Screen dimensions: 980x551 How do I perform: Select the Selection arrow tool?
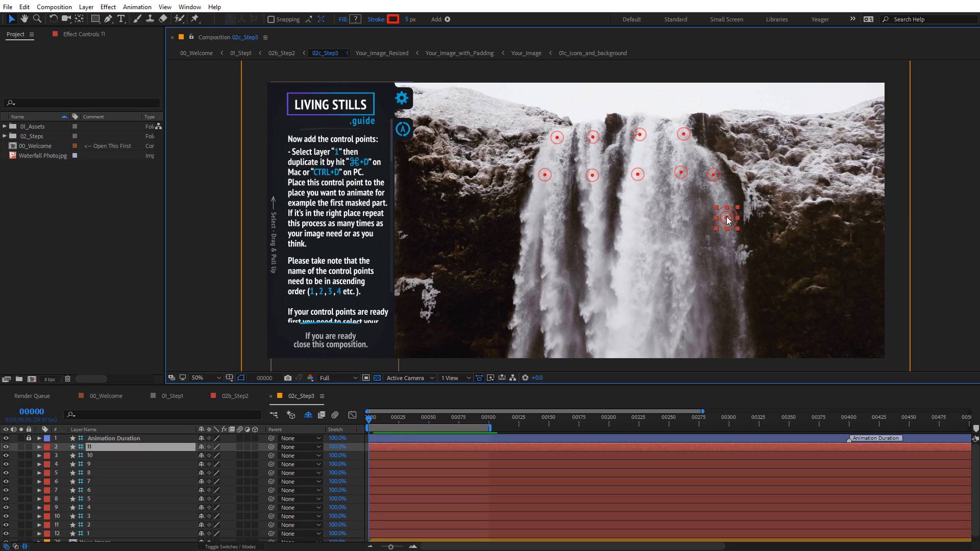point(11,19)
